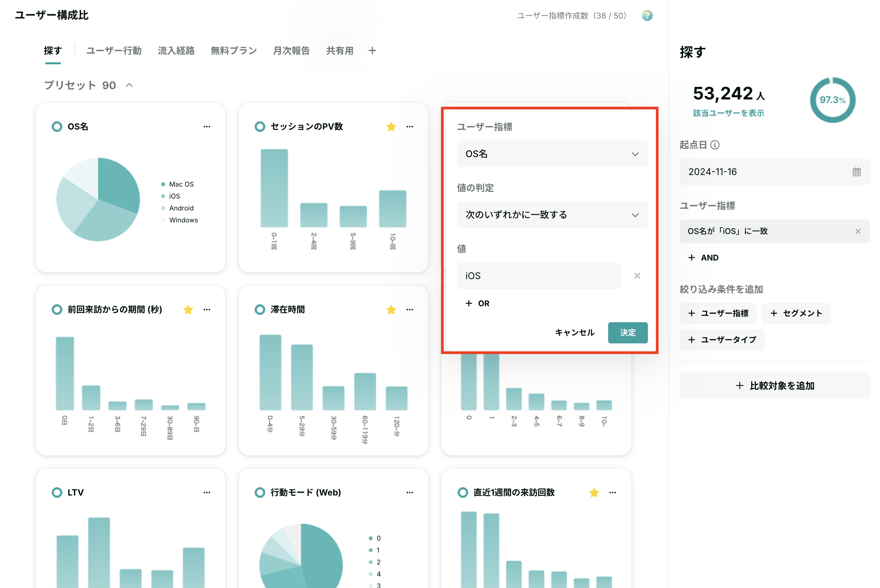
Task: Switch to the 探す tab
Action: click(x=53, y=51)
